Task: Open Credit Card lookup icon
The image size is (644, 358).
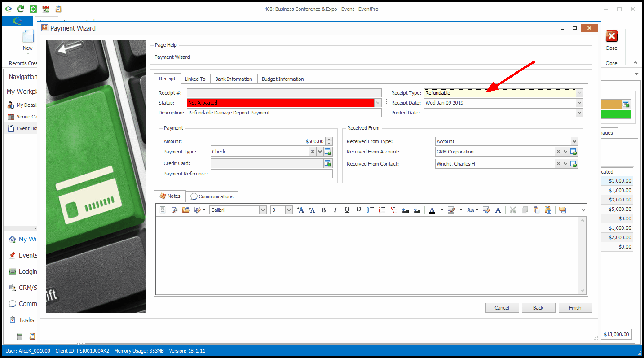Action: click(328, 163)
